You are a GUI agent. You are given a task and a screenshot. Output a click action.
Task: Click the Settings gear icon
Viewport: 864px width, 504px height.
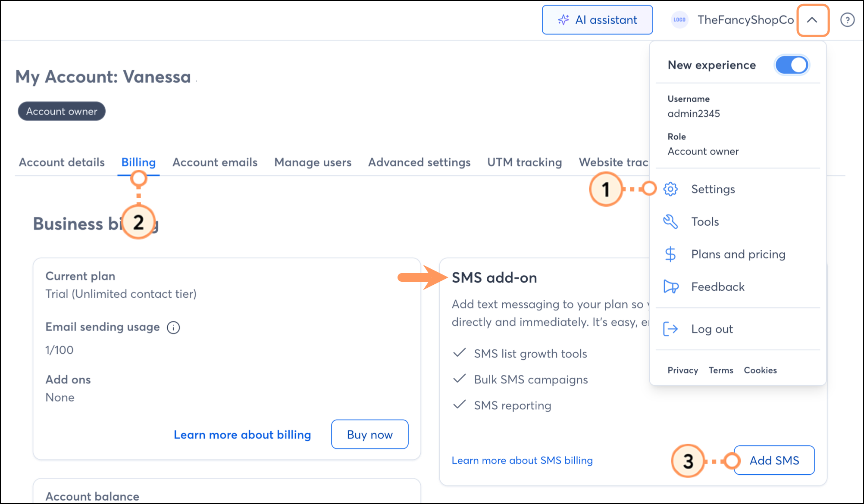[670, 189]
